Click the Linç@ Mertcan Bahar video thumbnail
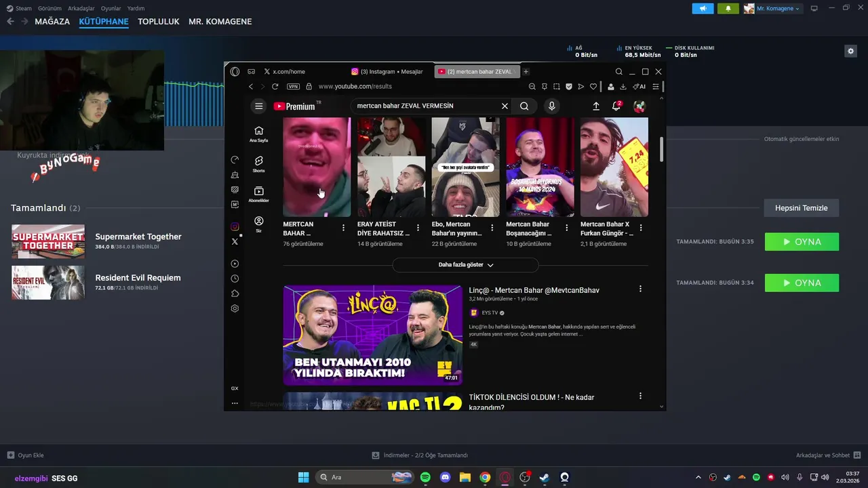The width and height of the screenshot is (868, 488). point(372,335)
